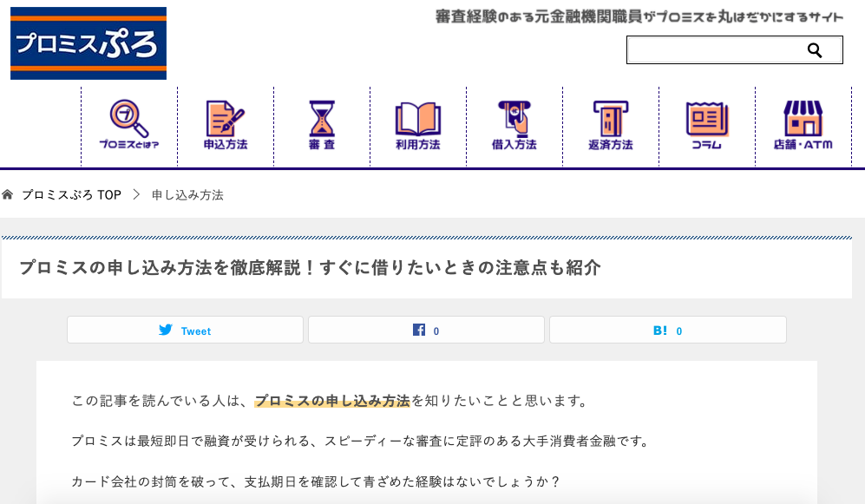Click the 申し込み方法 breadcrumb item
This screenshot has width=865, height=504.
click(187, 195)
